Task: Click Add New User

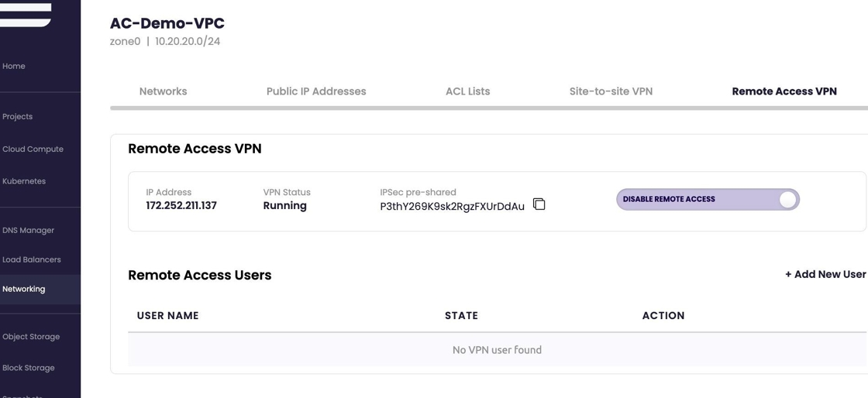Action: click(x=825, y=274)
